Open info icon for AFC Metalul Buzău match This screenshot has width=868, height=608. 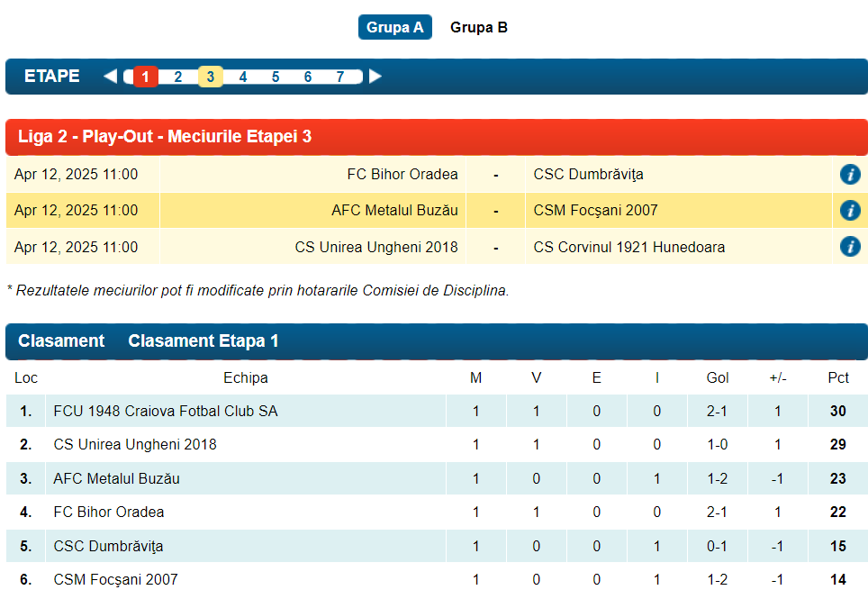click(x=849, y=211)
